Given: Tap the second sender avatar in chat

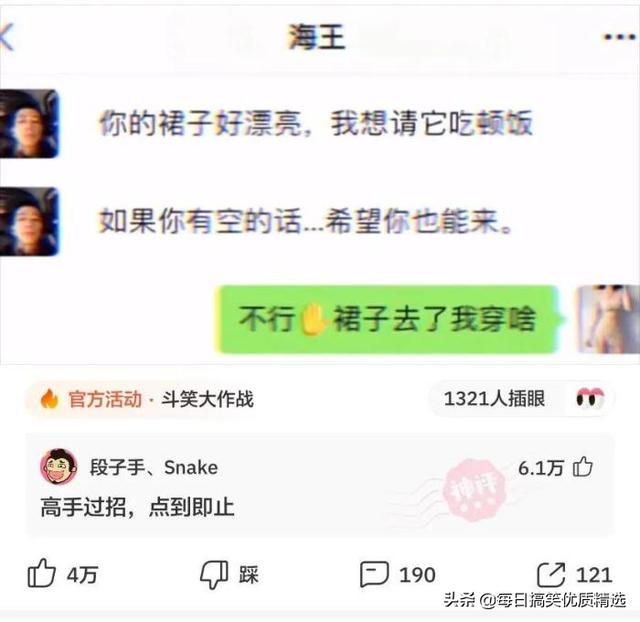Looking at the screenshot, I should [x=29, y=222].
